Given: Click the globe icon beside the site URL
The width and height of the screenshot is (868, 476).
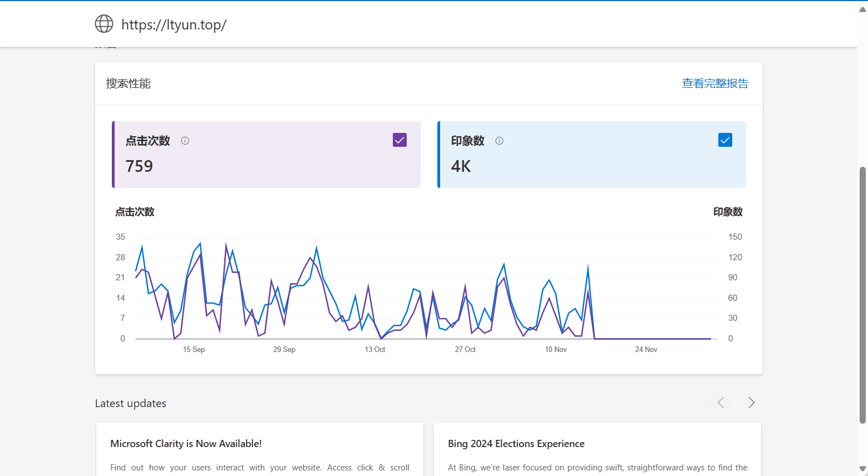Looking at the screenshot, I should coord(104,24).
